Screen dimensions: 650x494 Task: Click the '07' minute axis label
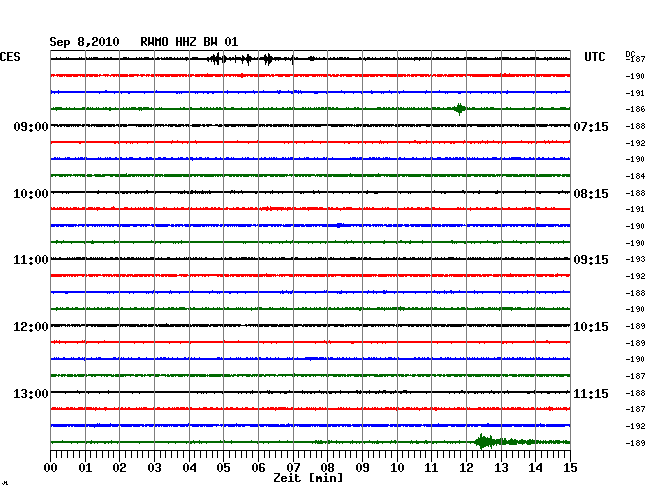pyautogui.click(x=293, y=467)
